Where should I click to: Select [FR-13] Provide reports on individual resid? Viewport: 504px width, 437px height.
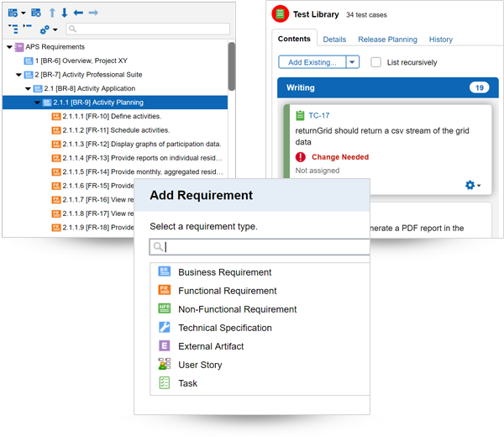click(142, 158)
